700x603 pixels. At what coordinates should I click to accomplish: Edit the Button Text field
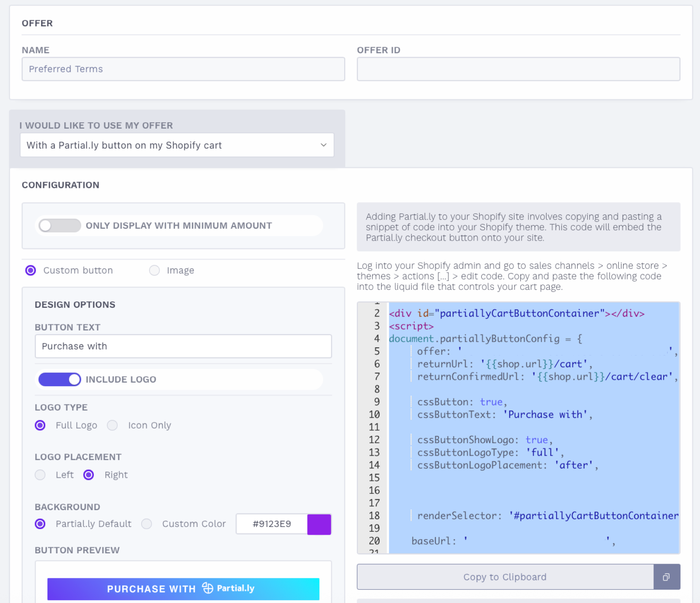click(x=183, y=346)
